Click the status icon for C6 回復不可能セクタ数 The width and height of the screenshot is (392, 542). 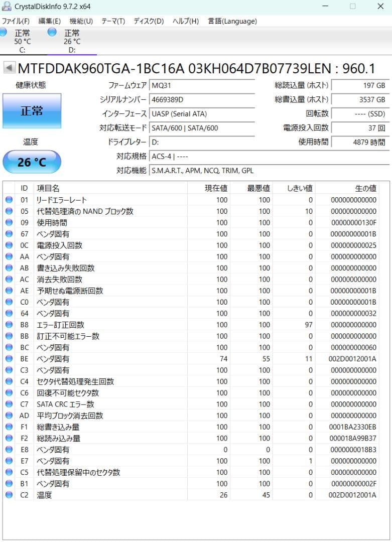(x=9, y=392)
